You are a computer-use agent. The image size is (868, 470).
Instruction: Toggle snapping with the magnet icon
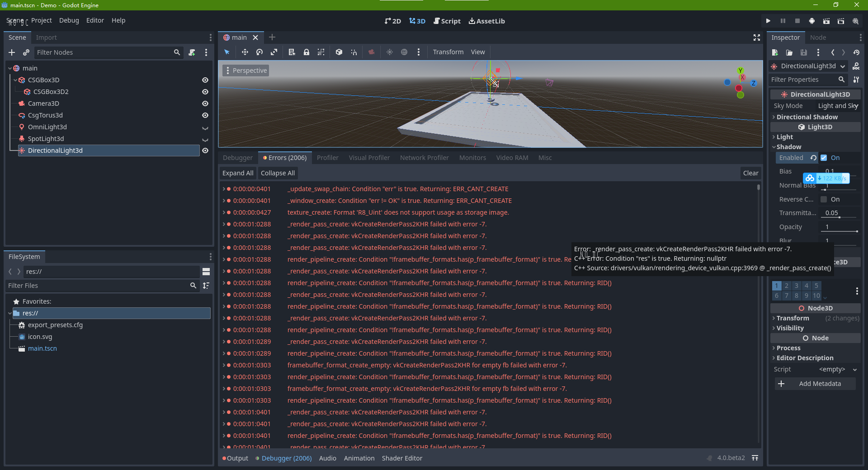click(354, 52)
